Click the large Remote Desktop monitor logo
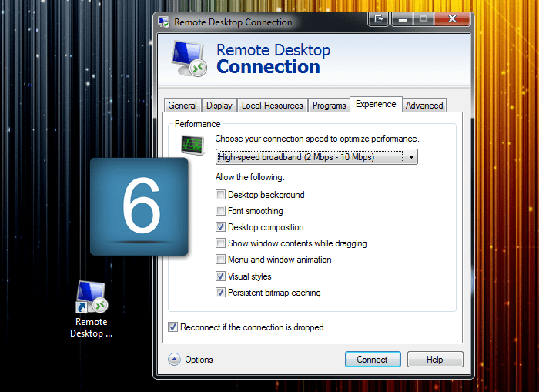This screenshot has width=539, height=392. [x=189, y=58]
